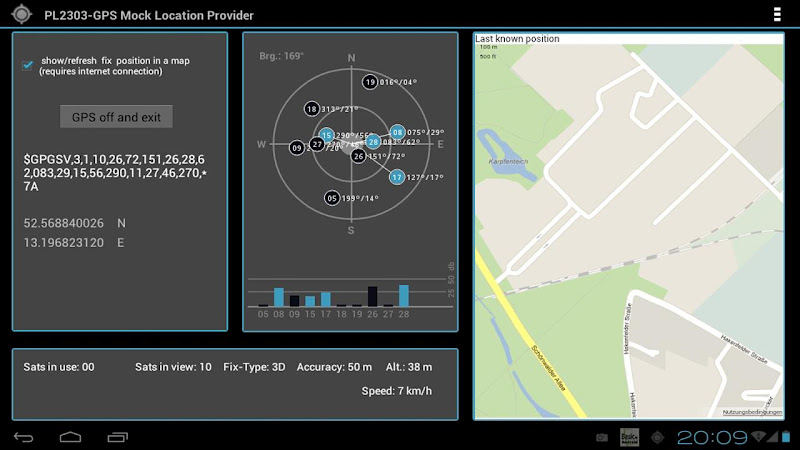Viewport: 800px width, 450px height.
Task: Tap the 016°/04° label beside satellite 19
Action: tap(398, 82)
